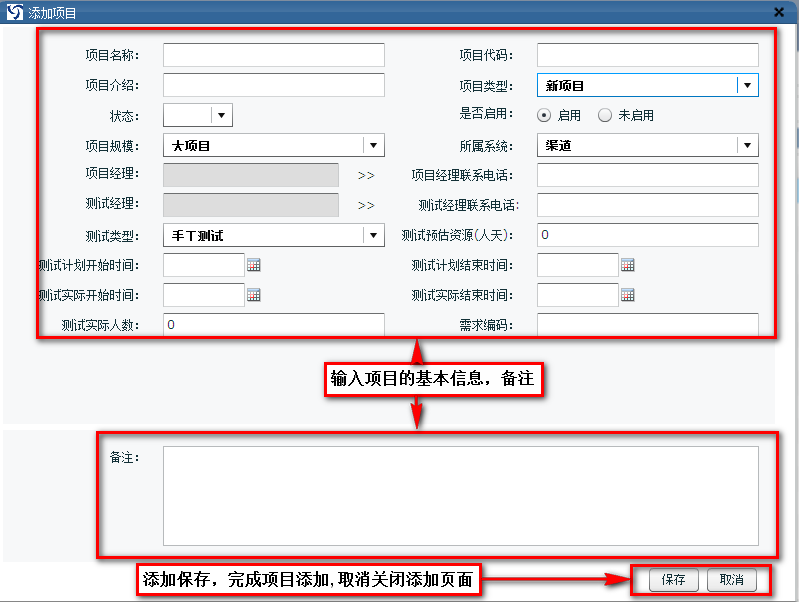
Task: Click the 保存 button
Action: pos(673,580)
